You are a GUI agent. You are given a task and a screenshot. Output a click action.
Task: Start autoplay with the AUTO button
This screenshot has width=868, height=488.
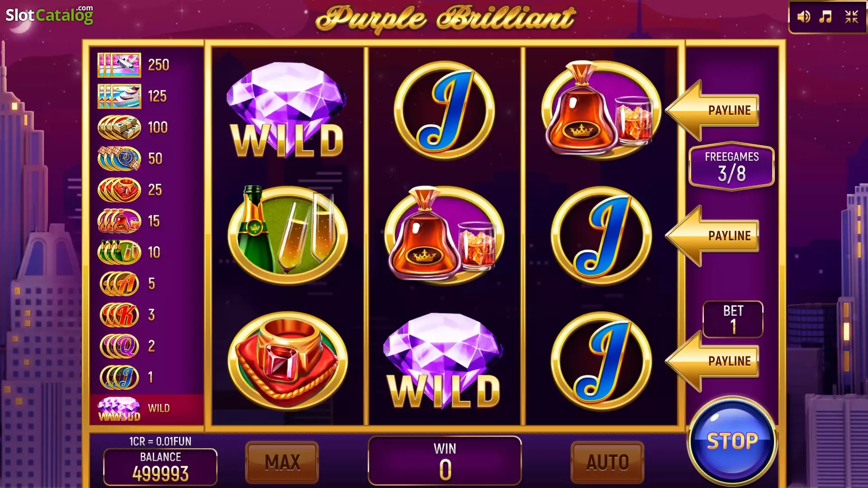[608, 462]
